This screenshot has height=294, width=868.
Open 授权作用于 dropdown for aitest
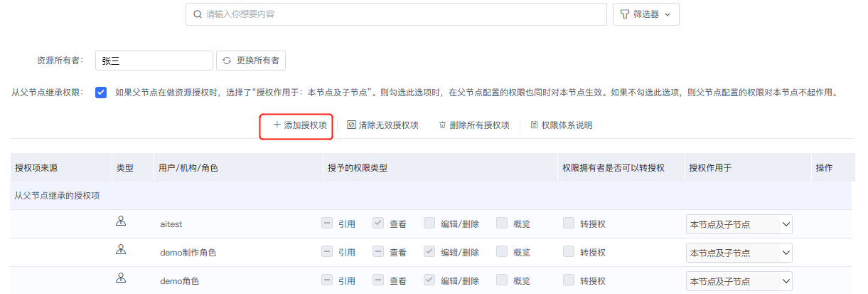pyautogui.click(x=739, y=224)
